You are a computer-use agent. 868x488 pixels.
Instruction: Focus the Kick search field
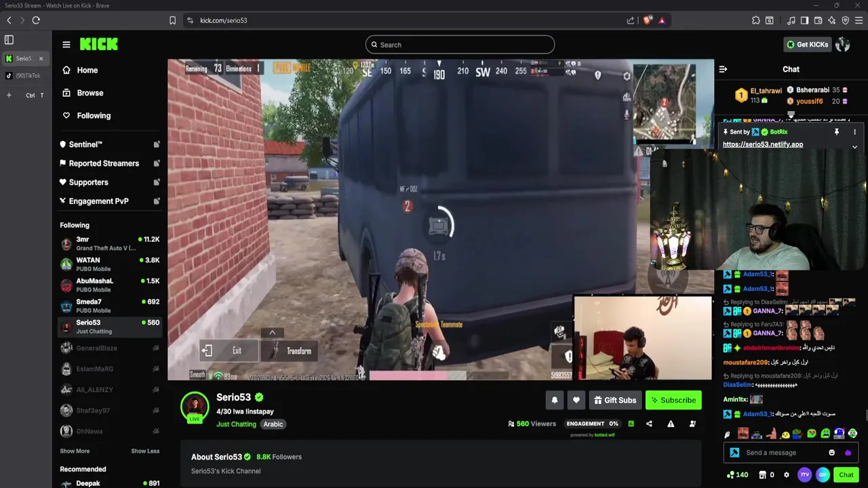[x=460, y=45]
